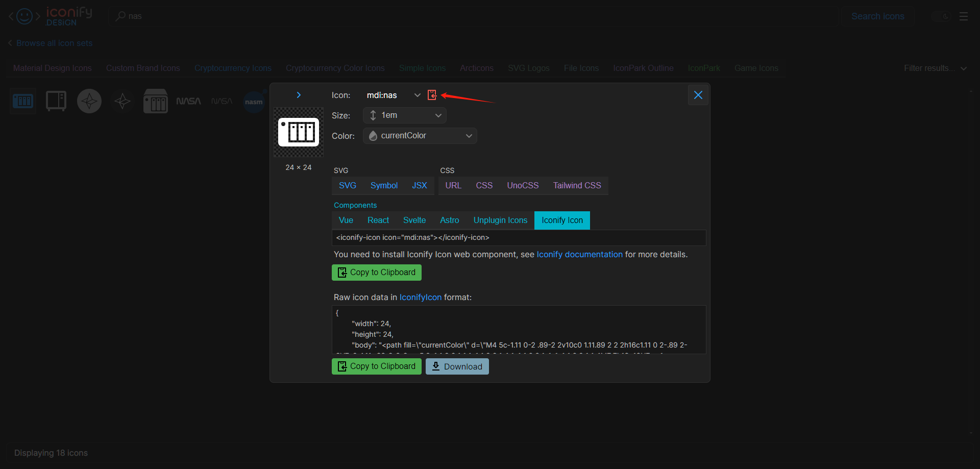This screenshot has height=469, width=980.
Task: Select the Symbol code tab
Action: pos(384,186)
